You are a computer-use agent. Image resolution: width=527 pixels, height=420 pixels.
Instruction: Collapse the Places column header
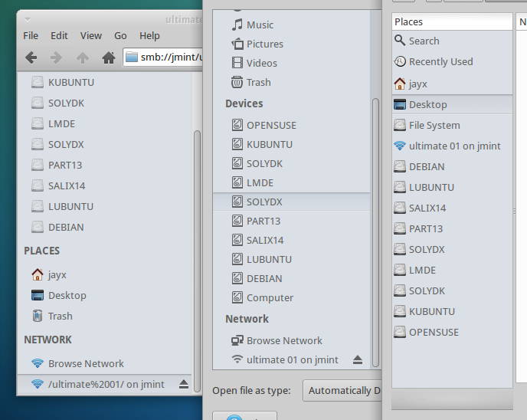pyautogui.click(x=451, y=21)
